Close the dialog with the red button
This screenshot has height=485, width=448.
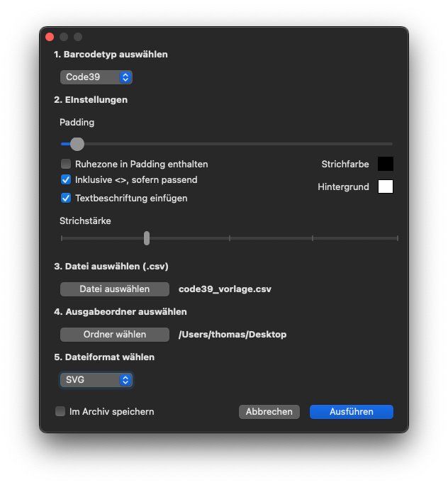click(50, 37)
